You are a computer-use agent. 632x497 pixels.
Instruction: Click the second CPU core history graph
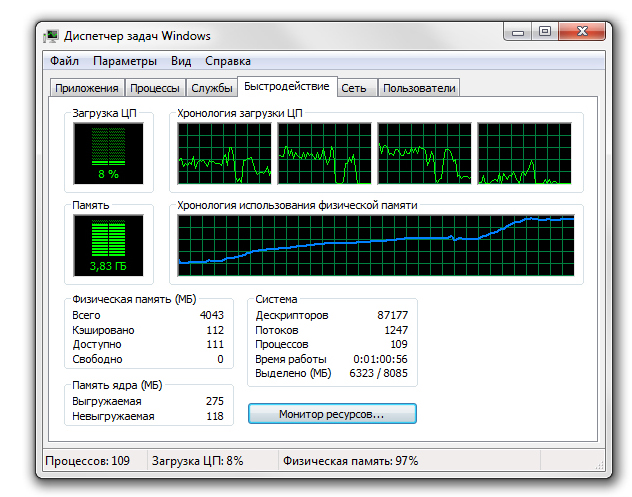324,154
